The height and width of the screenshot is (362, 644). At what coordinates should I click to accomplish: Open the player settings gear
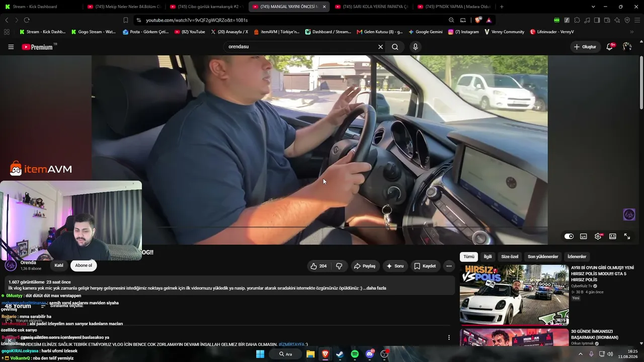point(598,236)
